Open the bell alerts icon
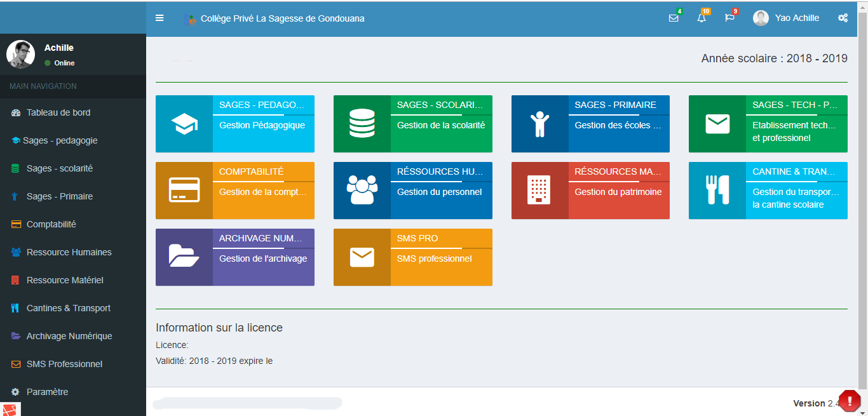 tap(702, 18)
